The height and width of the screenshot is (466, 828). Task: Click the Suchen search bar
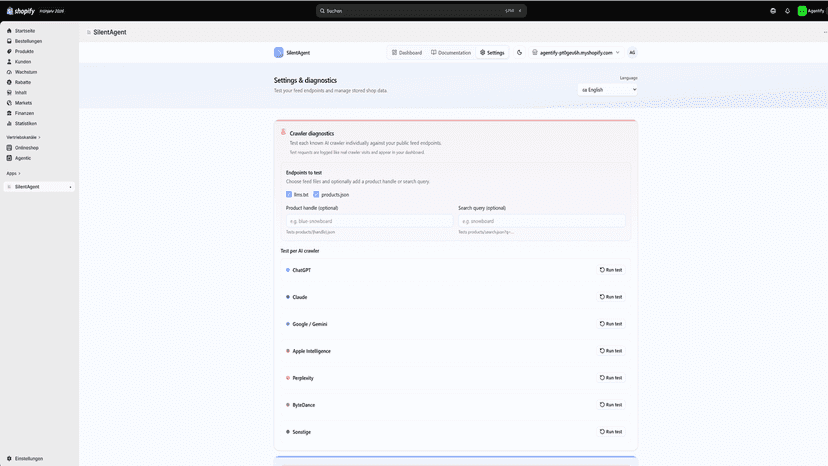(x=421, y=11)
